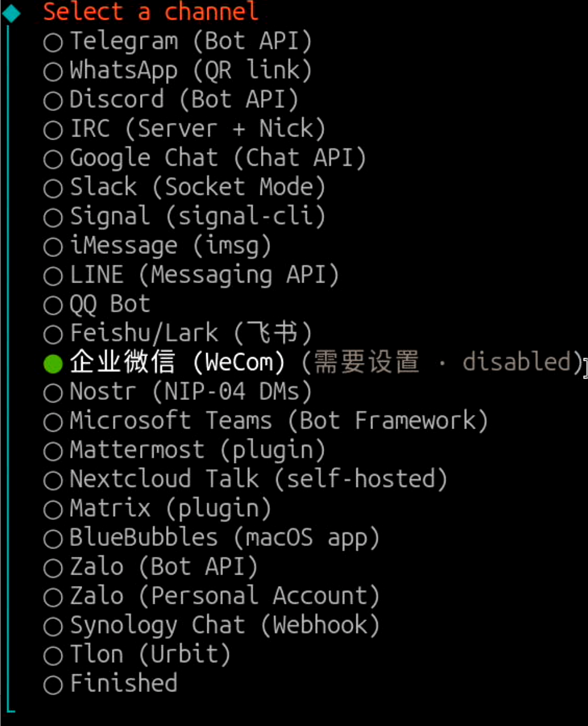Choose Matrix (plugin) channel
Image resolution: width=588 pixels, height=726 pixels.
click(116, 508)
